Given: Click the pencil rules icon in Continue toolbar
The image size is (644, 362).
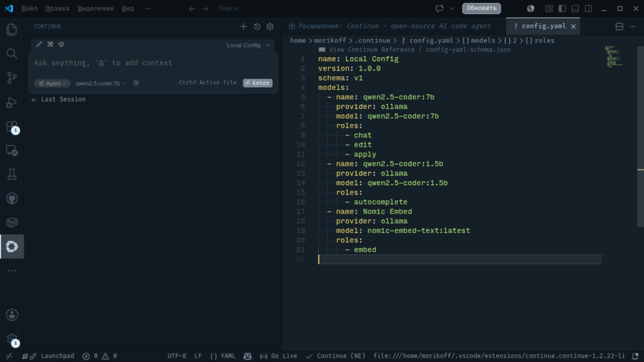Looking at the screenshot, I should click(39, 44).
